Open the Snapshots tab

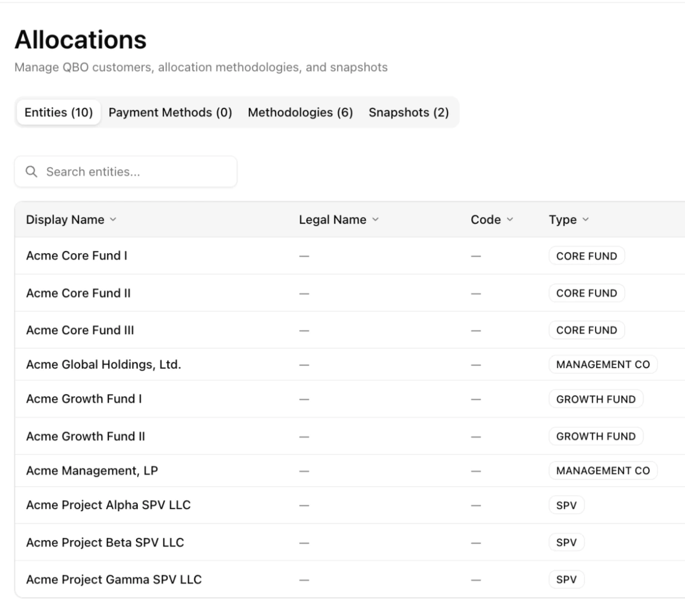[x=409, y=112]
